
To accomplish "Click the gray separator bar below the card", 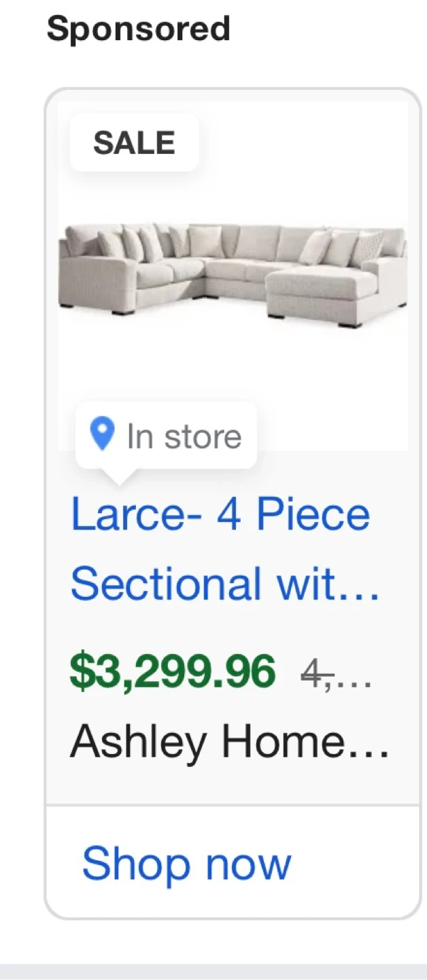I will pyautogui.click(x=213, y=972).
